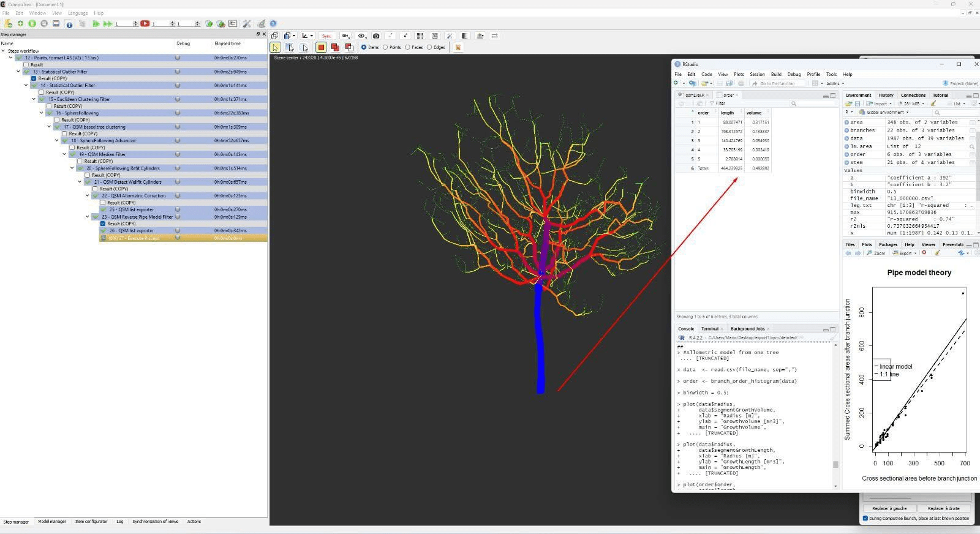
Task: Open the Addins dropdown in RStudio
Action: pos(835,83)
